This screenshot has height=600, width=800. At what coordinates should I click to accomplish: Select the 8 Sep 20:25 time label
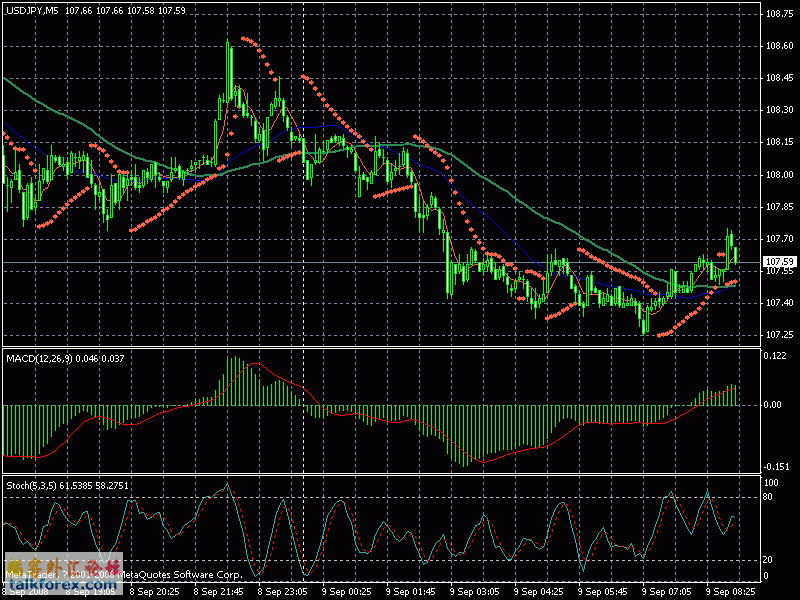point(154,592)
